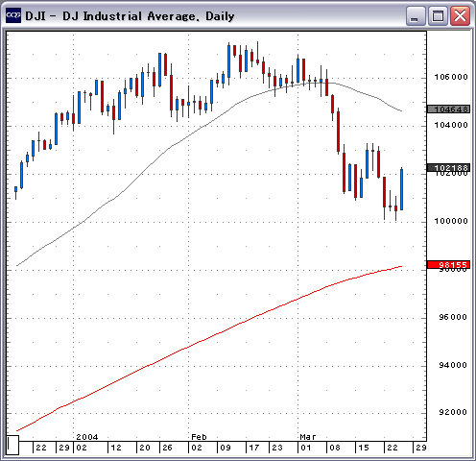
Task: Click the date 17 on the time axis
Action: (x=254, y=448)
